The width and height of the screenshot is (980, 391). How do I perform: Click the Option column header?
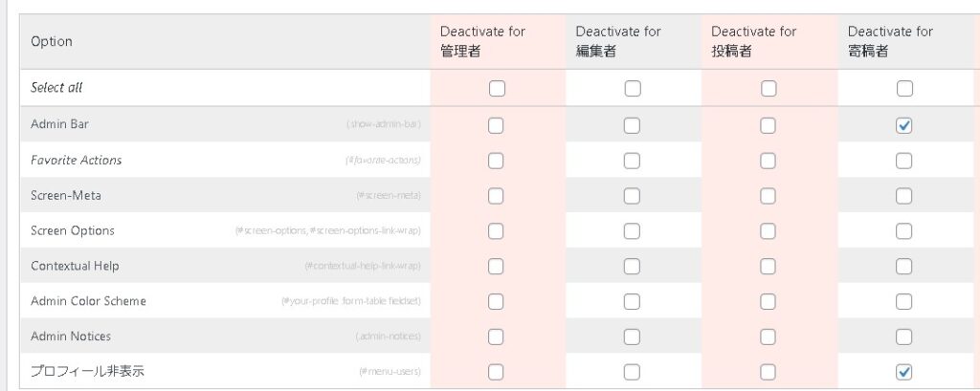(x=52, y=42)
